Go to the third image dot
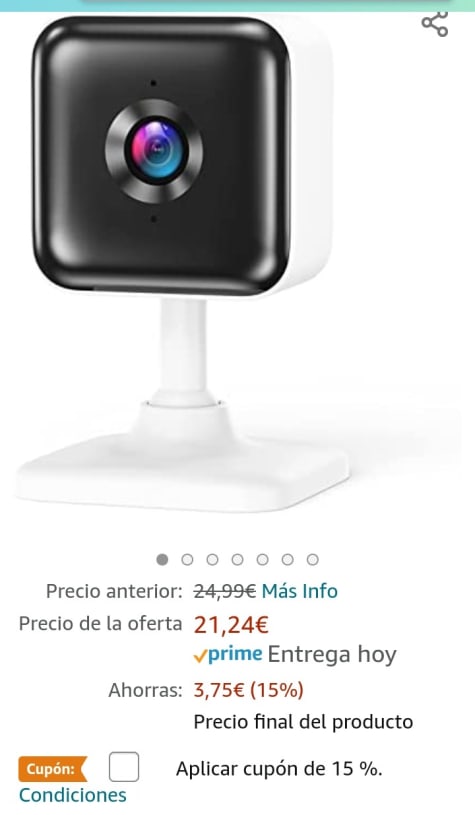Viewport: 475px width, 815px height. point(212,559)
